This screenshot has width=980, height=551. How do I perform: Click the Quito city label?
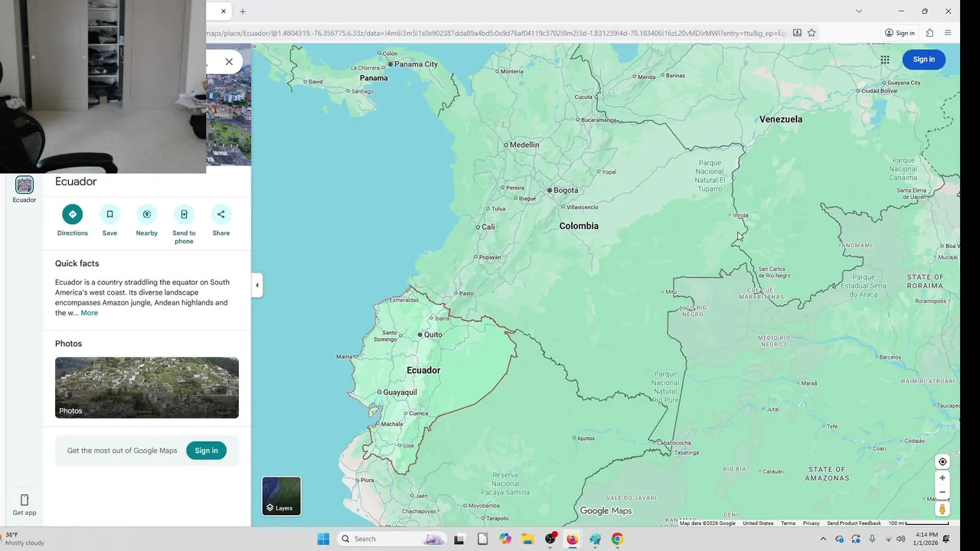tap(433, 334)
